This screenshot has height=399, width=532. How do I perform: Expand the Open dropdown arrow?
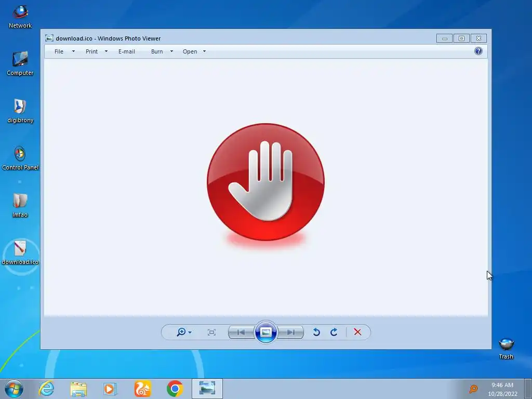204,51
